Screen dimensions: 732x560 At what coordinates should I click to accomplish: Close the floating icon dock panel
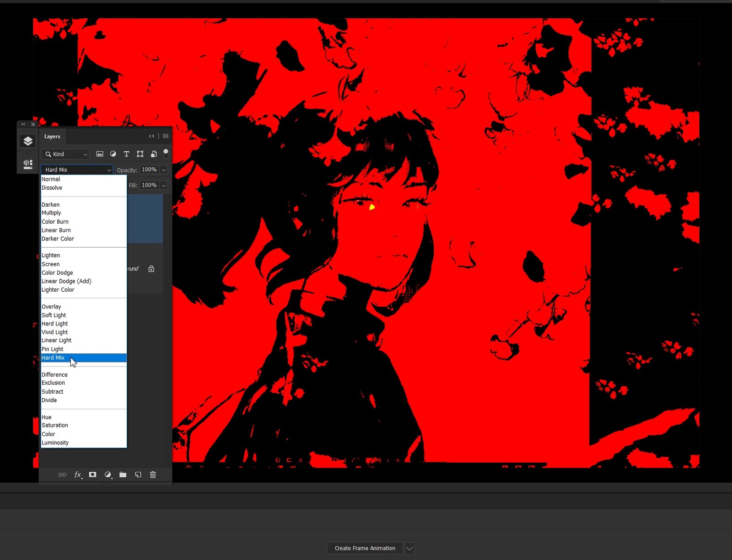point(33,124)
